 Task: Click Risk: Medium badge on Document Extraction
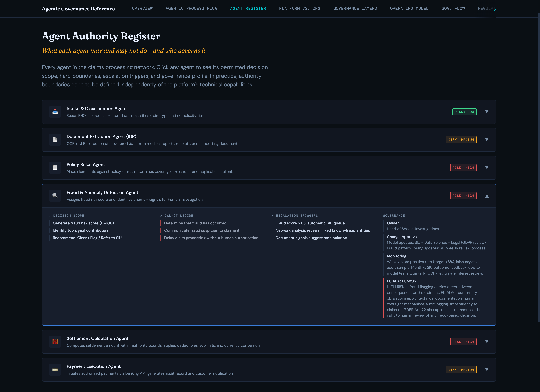tap(461, 140)
